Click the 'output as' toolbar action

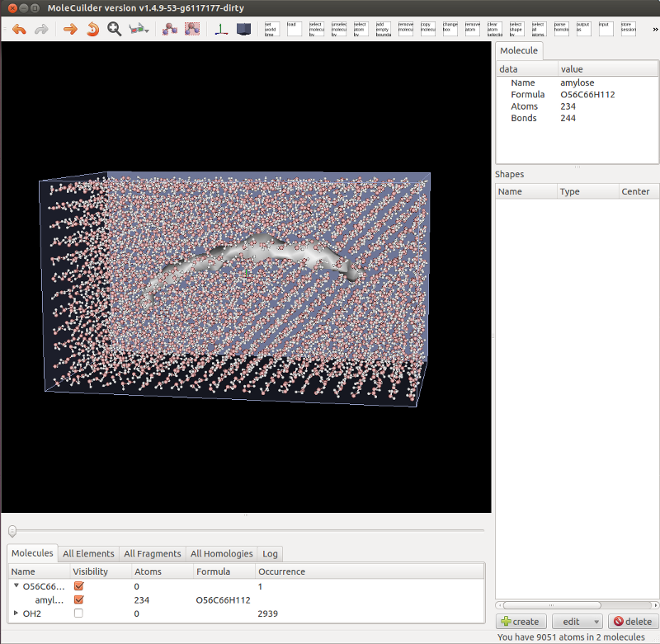[x=584, y=29]
